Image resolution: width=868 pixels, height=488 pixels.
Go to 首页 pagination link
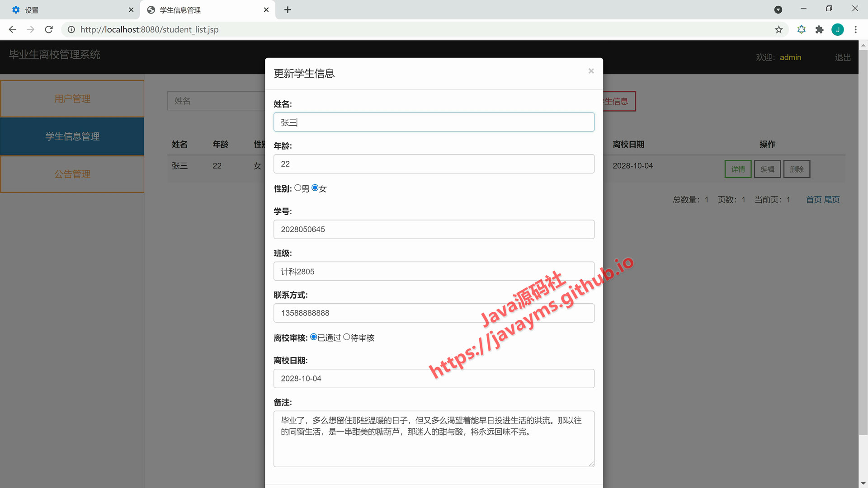click(814, 200)
